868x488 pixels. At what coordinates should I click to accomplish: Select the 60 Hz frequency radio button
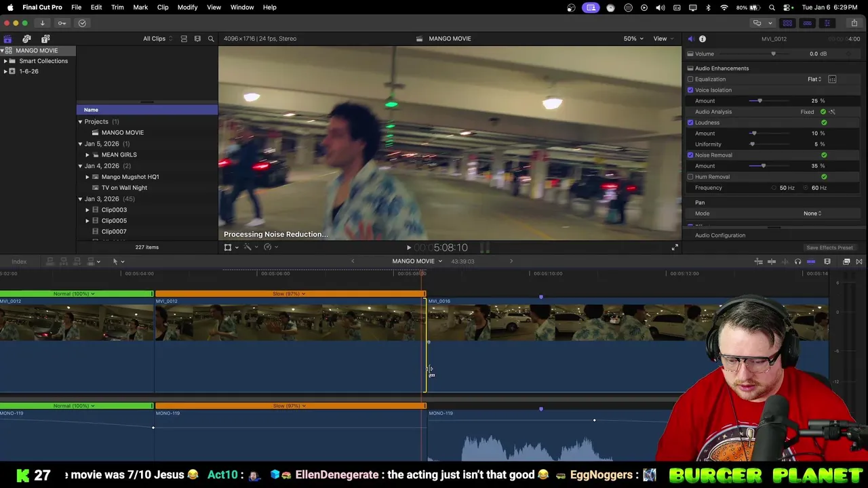pyautogui.click(x=806, y=188)
